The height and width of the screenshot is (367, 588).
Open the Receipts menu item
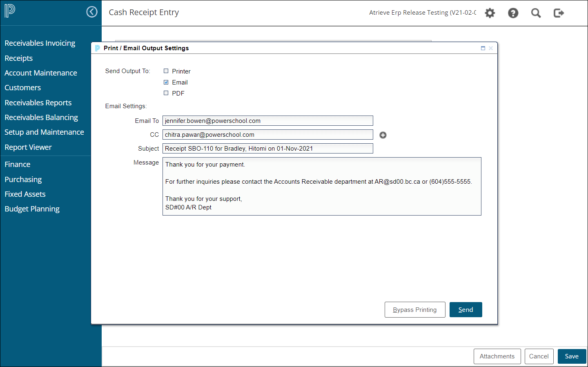pyautogui.click(x=18, y=58)
